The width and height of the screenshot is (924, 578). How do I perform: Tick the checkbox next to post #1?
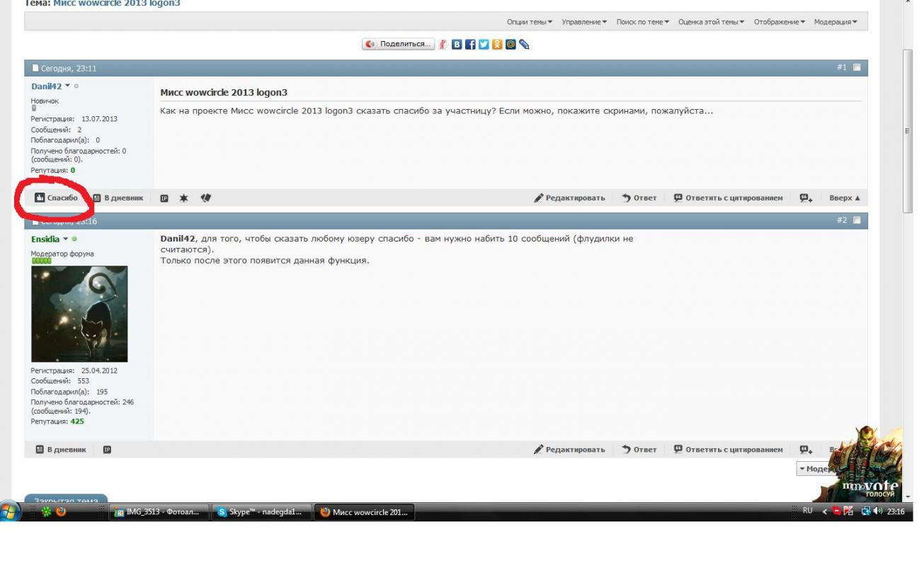tap(857, 68)
